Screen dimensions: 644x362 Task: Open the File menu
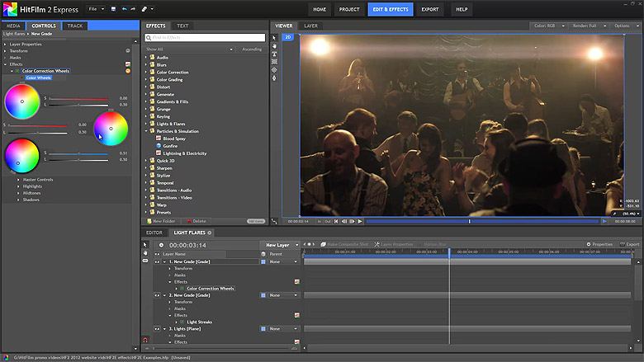pyautogui.click(x=96, y=9)
